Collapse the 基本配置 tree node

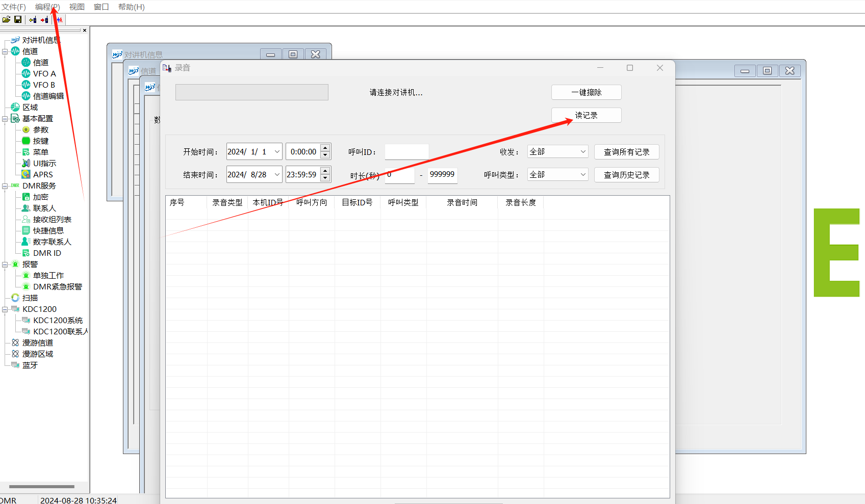pos(5,119)
